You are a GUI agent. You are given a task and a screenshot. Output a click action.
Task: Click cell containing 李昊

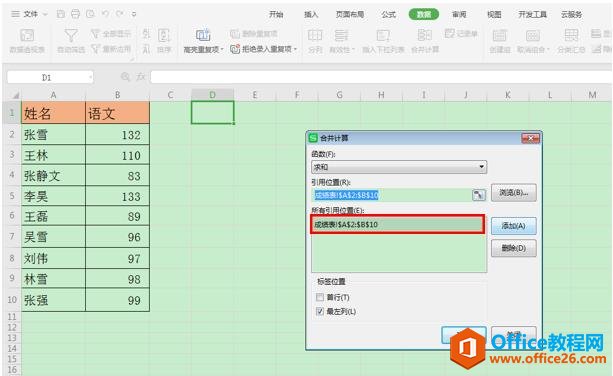53,196
